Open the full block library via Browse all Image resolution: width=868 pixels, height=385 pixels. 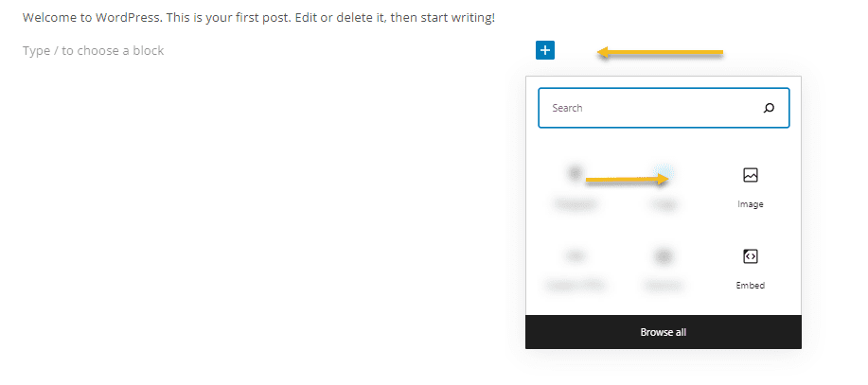click(x=664, y=332)
